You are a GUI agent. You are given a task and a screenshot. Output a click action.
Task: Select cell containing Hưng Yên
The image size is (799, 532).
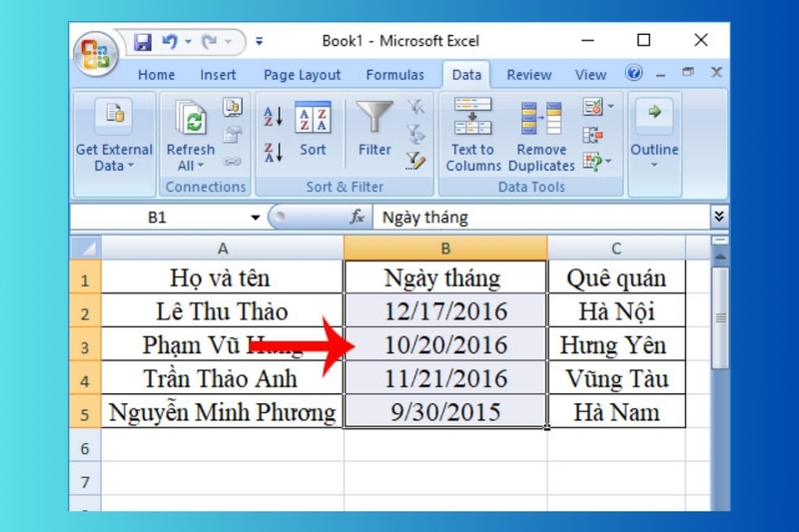(616, 344)
